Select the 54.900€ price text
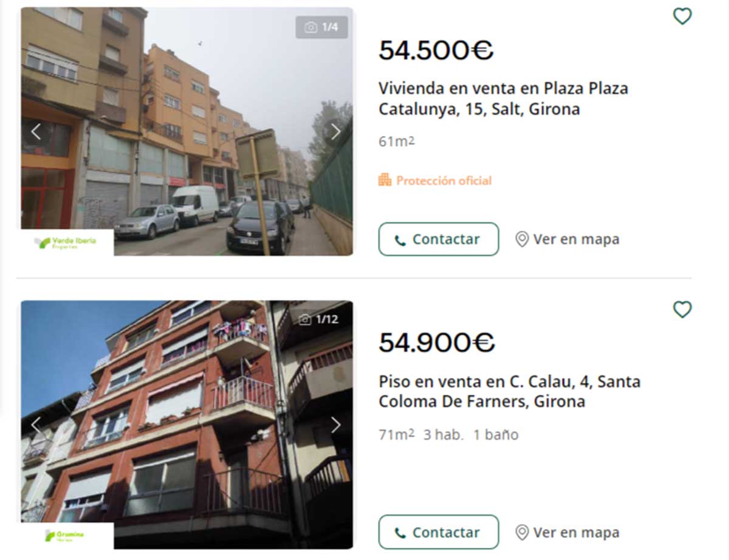The width and height of the screenshot is (729, 560). click(x=437, y=343)
